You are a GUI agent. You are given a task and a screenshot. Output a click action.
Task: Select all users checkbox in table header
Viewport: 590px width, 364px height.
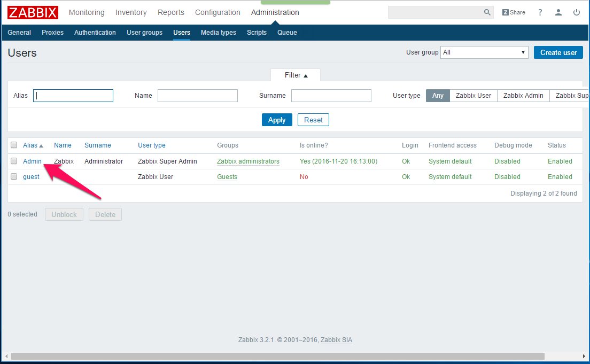14,145
